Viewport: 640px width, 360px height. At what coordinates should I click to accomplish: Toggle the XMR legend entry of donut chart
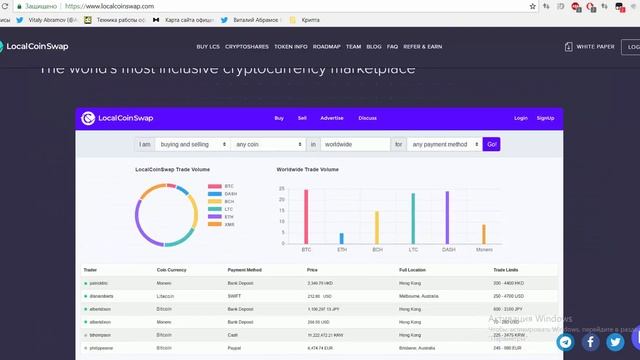click(221, 224)
